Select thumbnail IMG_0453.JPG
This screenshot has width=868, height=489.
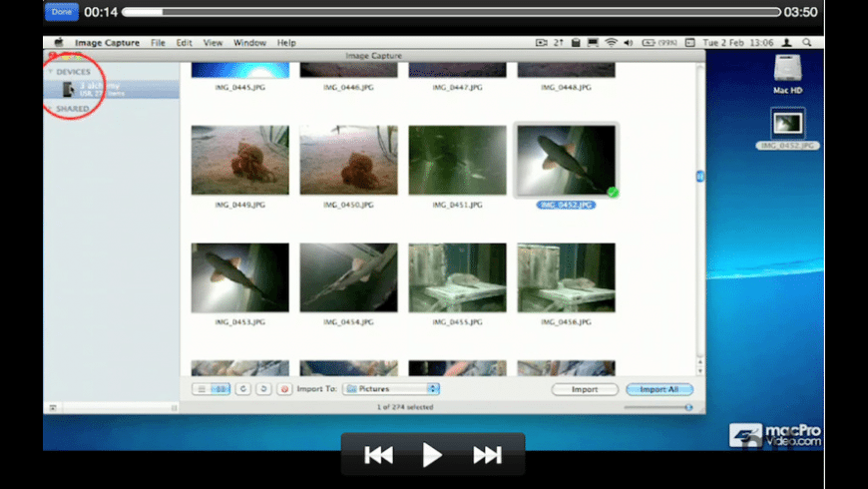pyautogui.click(x=240, y=277)
